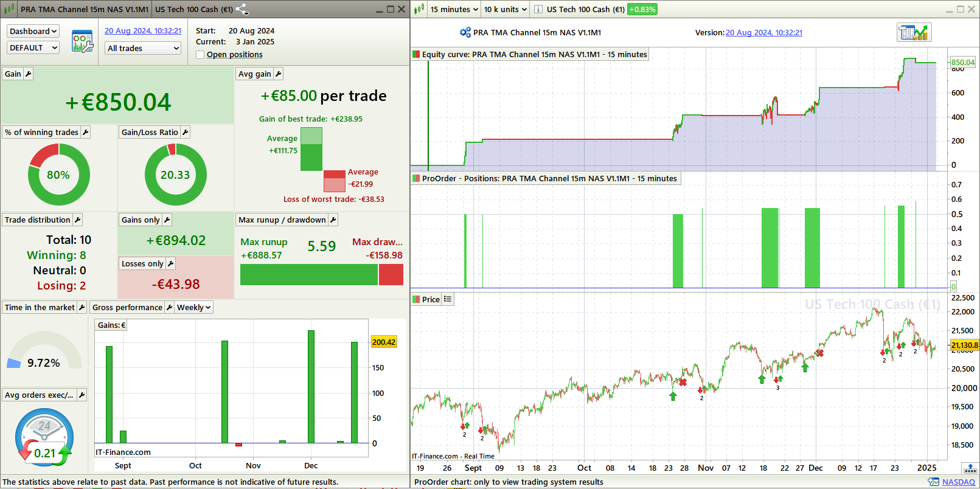Click the 80% winning trades donut chart

pyautogui.click(x=59, y=175)
